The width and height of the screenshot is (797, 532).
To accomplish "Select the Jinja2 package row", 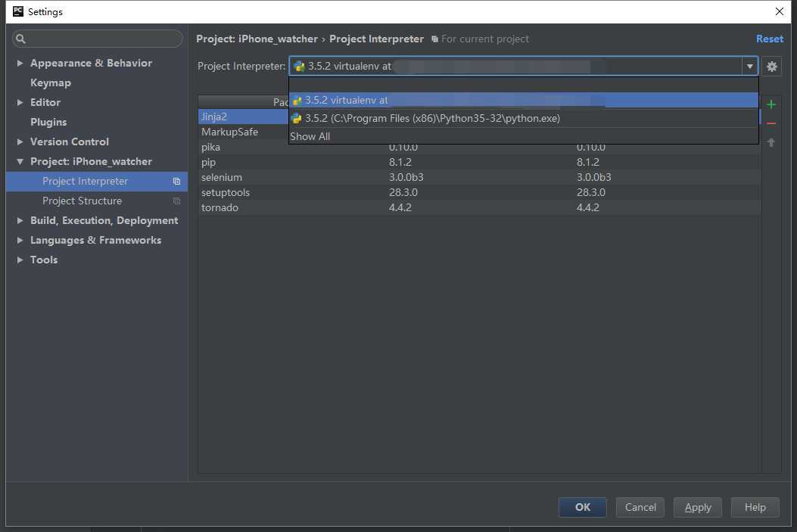I will (479, 117).
